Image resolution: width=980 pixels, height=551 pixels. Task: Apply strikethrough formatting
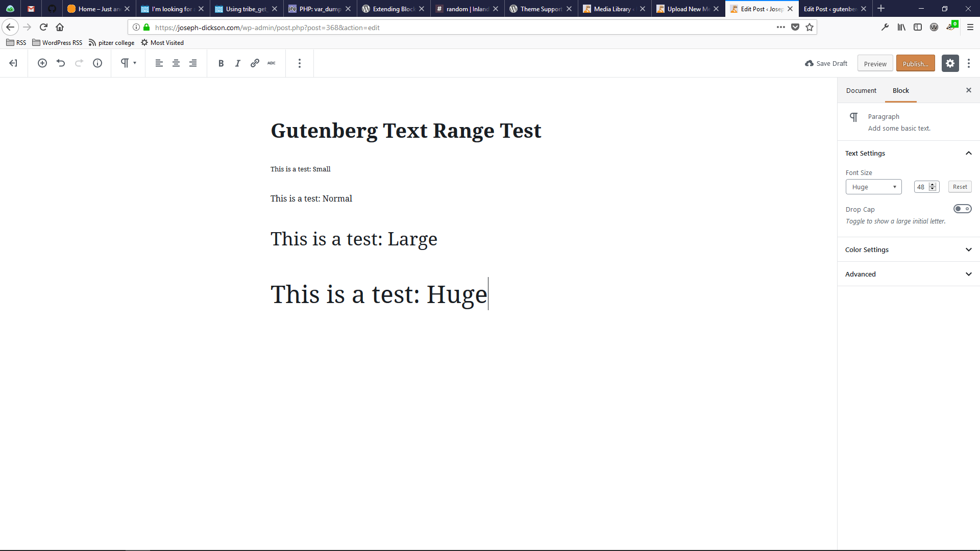click(272, 63)
